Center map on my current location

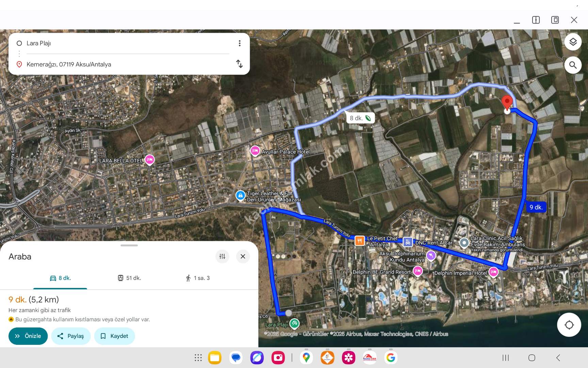tap(569, 325)
